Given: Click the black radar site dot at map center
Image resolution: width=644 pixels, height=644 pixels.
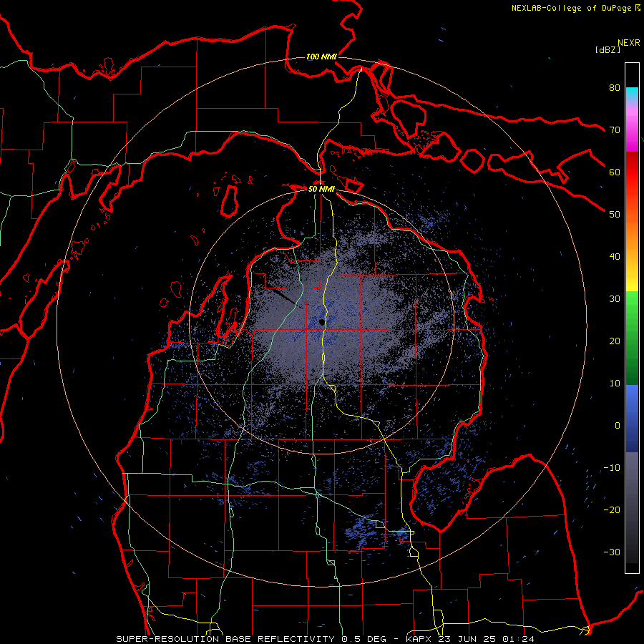Looking at the screenshot, I should click(321, 323).
